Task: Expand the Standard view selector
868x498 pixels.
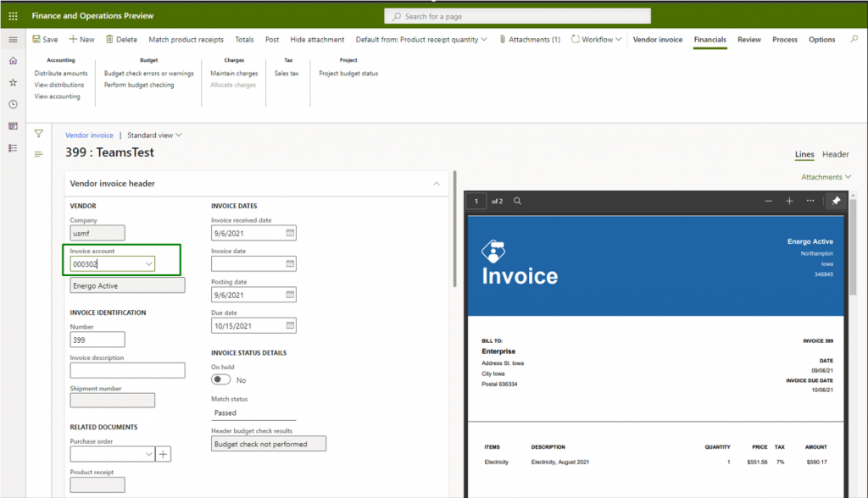Action: 154,135
